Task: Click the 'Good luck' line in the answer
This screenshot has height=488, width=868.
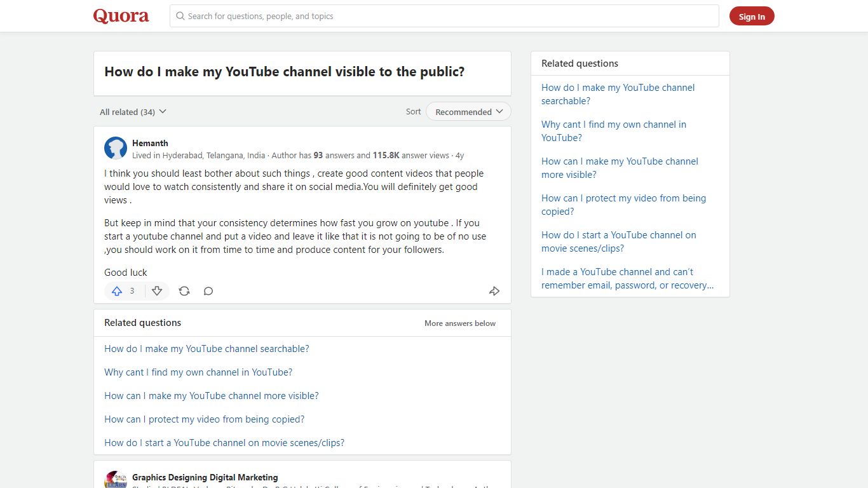Action: tap(126, 273)
